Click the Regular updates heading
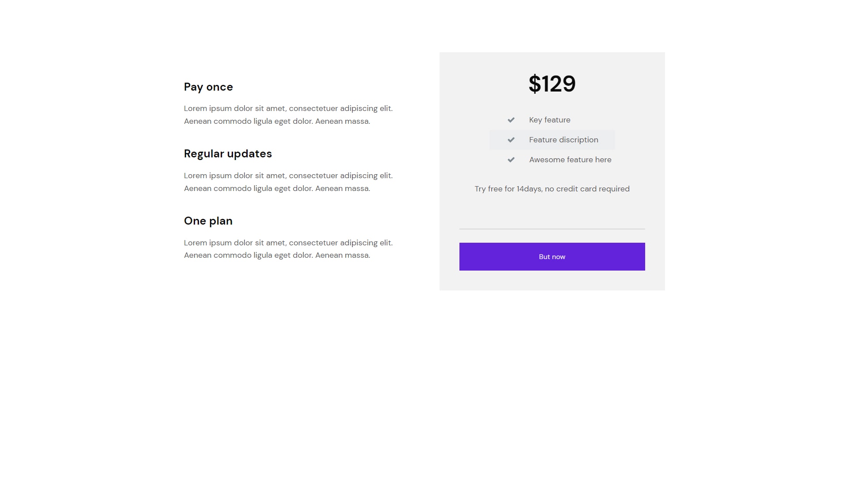Viewport: 849px width, 504px height. pyautogui.click(x=228, y=154)
